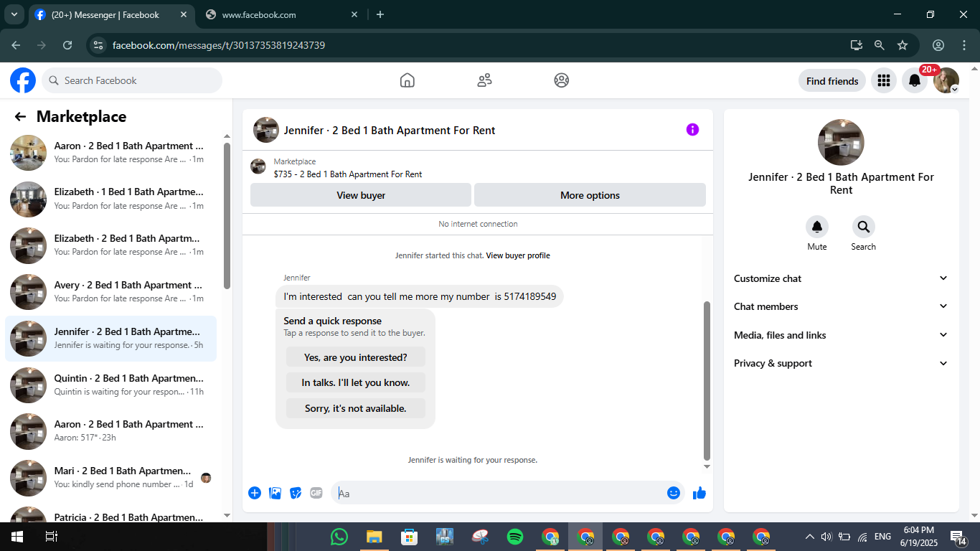
Task: View site information icon beside URL
Action: click(99, 45)
